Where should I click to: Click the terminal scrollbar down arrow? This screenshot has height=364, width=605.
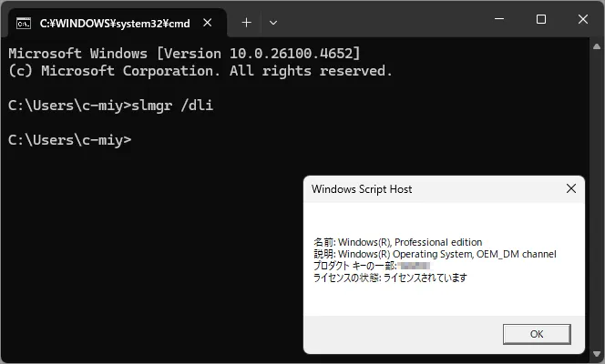pos(597,354)
